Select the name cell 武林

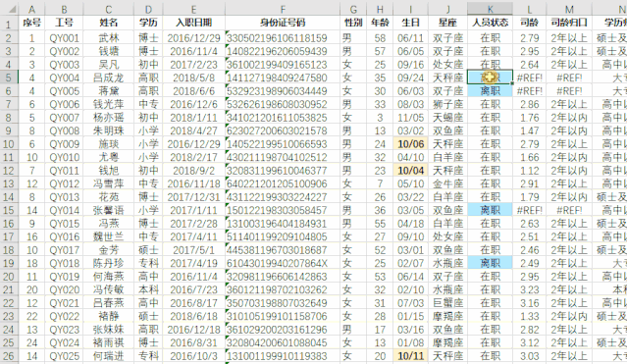pos(108,38)
